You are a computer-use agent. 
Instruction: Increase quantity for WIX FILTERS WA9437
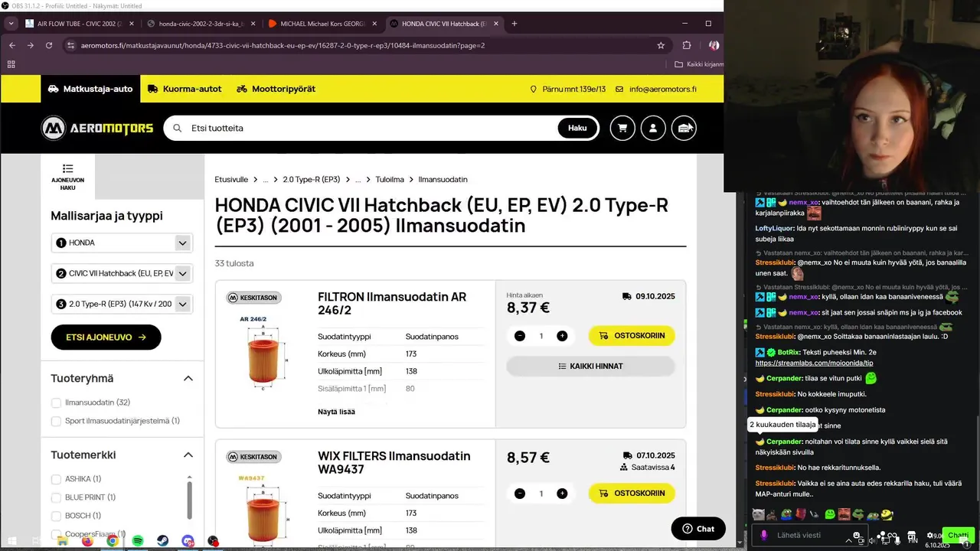(562, 494)
